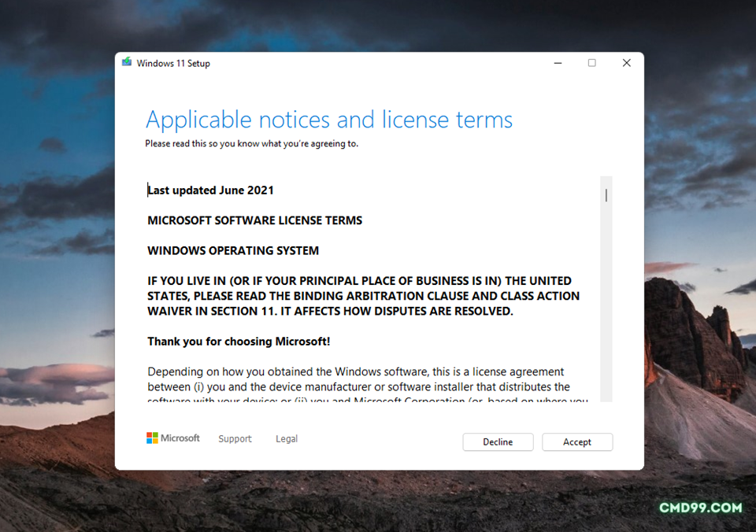Viewport: 756px width, 532px height.
Task: Click the binding arbitration clause paragraph
Action: [x=364, y=296]
